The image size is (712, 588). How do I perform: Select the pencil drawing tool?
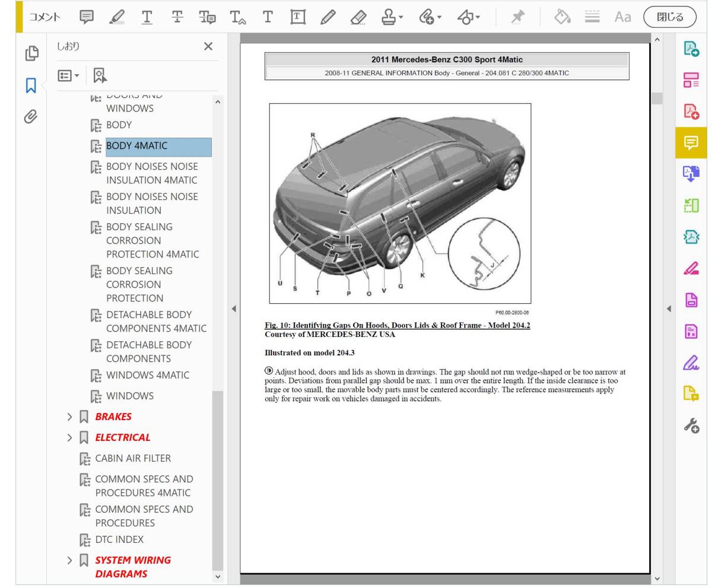tap(328, 17)
